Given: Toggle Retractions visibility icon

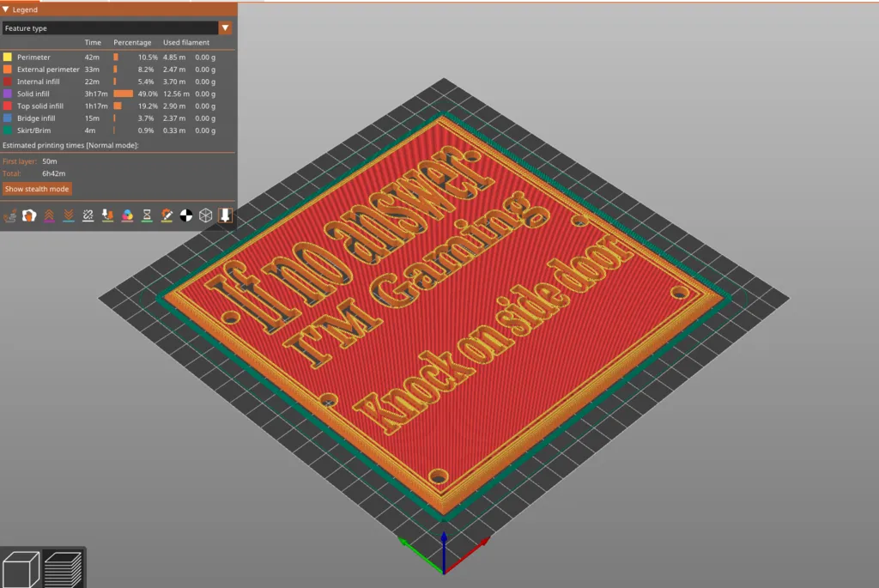Looking at the screenshot, I should click(49, 215).
